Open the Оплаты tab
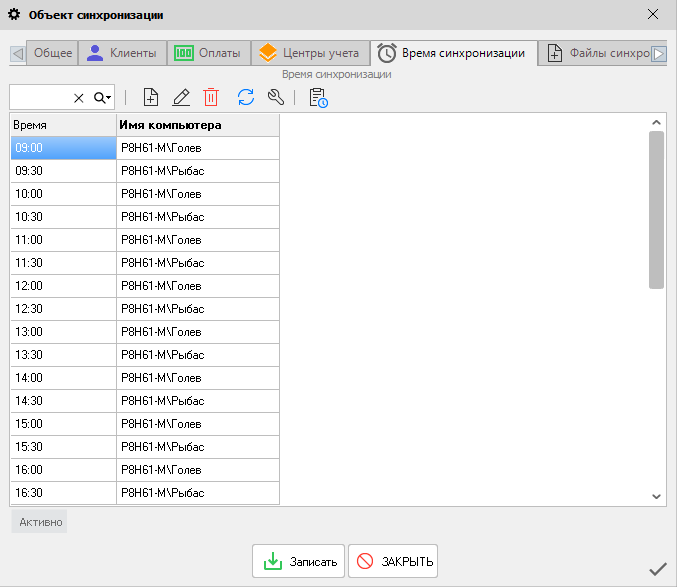Image resolution: width=677 pixels, height=587 pixels. point(207,53)
